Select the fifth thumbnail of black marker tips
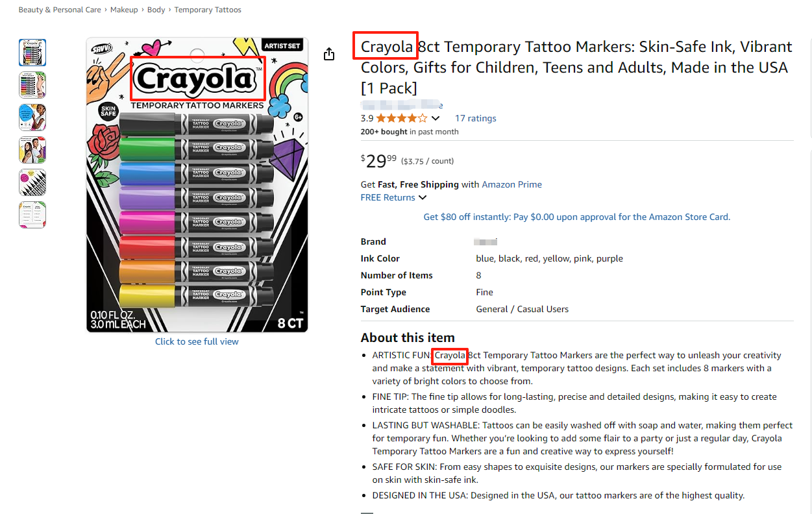Image resolution: width=812 pixels, height=514 pixels. 32,182
